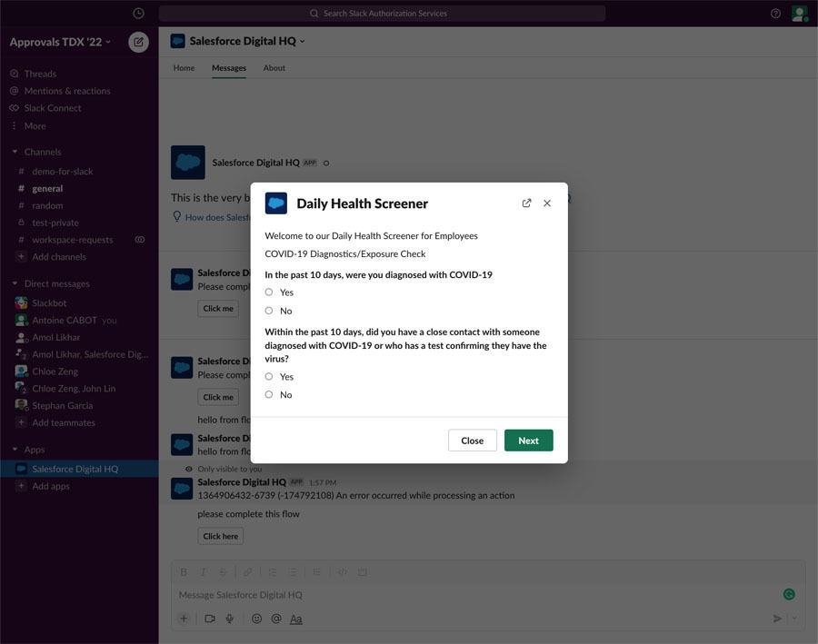Screen dimensions: 818x644
Task: Open the attachments plus menu in composer
Action: (x=184, y=619)
